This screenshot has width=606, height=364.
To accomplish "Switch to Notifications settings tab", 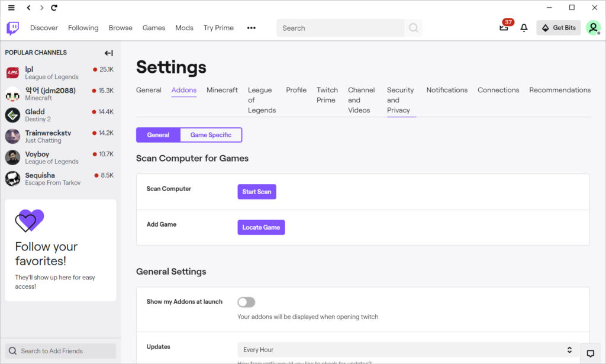I will [x=447, y=90].
